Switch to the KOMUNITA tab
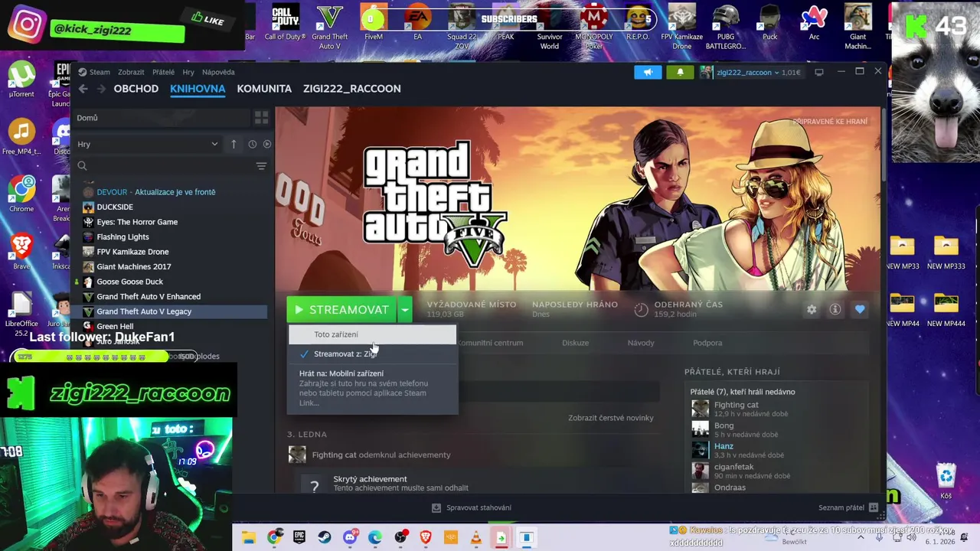This screenshot has height=551, width=980. [264, 89]
